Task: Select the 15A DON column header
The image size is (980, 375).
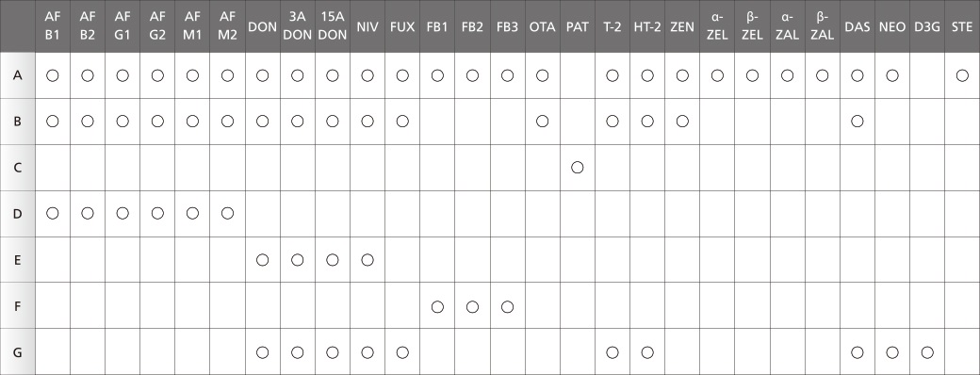Action: coord(333,27)
